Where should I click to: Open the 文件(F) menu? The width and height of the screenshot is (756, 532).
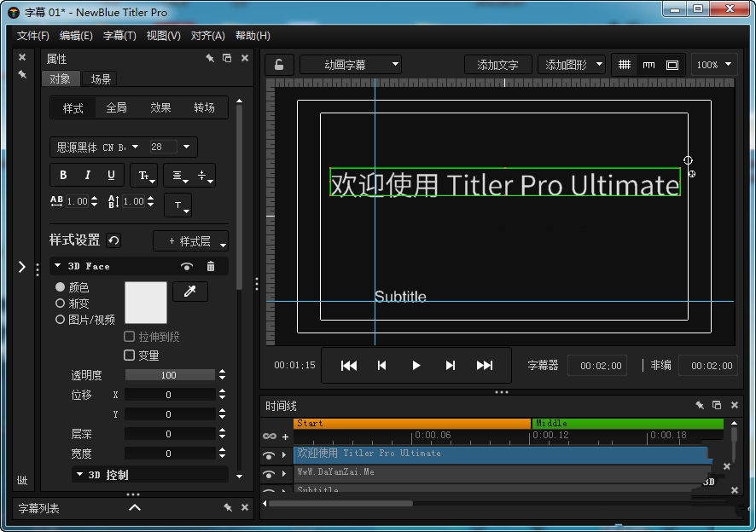coord(32,36)
